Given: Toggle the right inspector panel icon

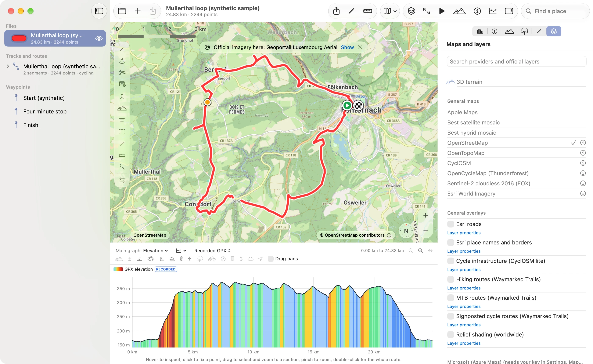Looking at the screenshot, I should click(x=509, y=11).
